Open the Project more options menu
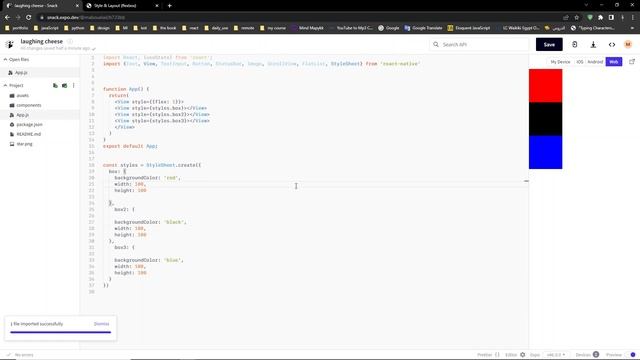Screen dimensions: 640x360 (73, 85)
